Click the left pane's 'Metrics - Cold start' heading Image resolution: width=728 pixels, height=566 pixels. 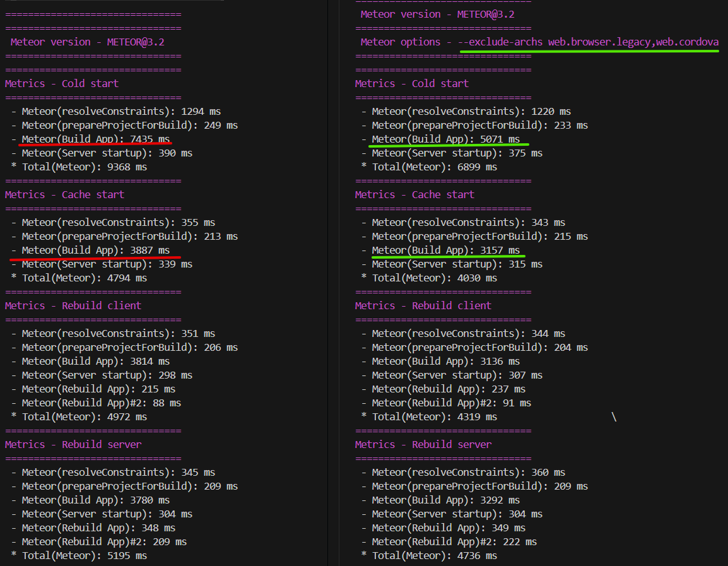click(x=62, y=83)
